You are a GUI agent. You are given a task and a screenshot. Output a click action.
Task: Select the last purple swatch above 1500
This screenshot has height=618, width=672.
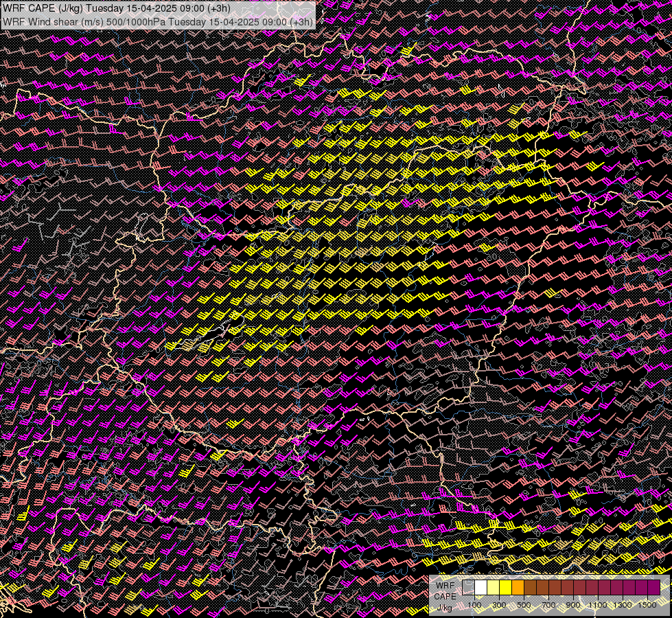tap(653, 587)
